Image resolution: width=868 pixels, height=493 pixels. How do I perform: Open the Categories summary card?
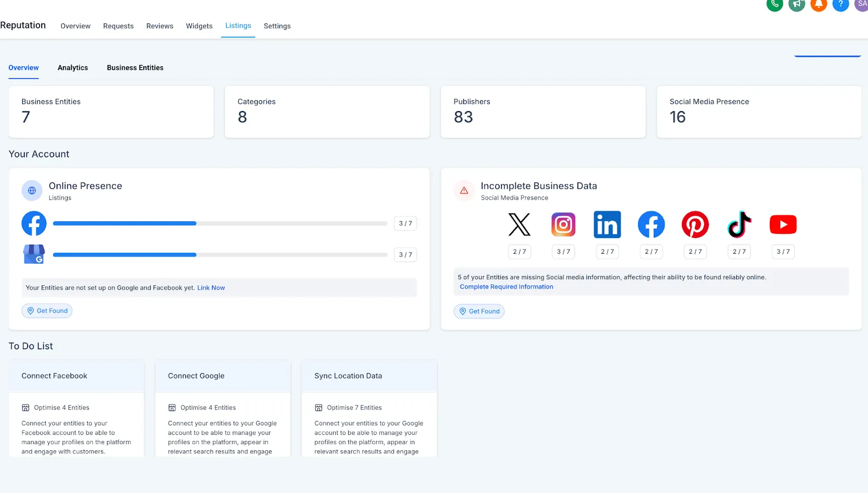point(327,112)
